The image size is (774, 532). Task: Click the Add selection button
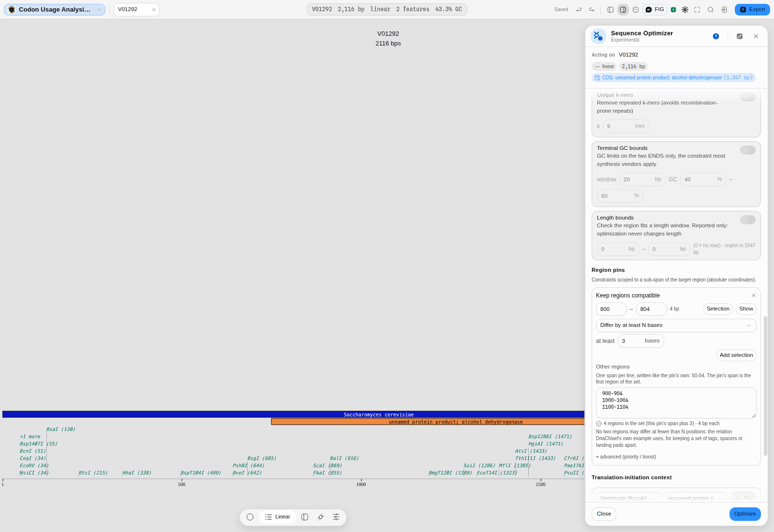click(736, 355)
